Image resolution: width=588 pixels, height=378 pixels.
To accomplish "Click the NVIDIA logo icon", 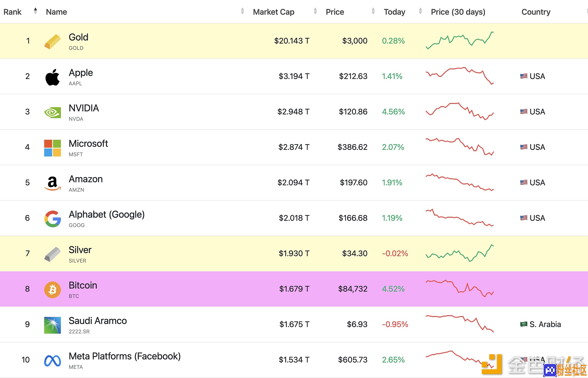I will tap(52, 112).
